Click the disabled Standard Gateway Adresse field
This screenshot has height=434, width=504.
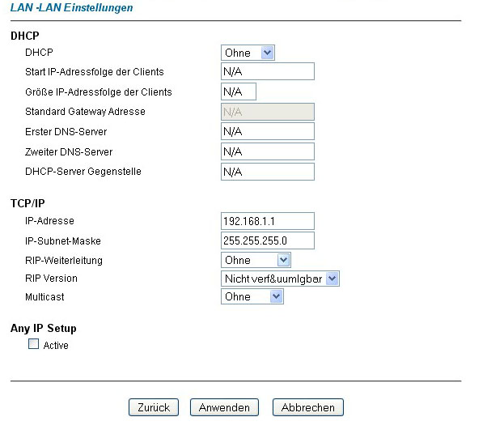click(267, 112)
